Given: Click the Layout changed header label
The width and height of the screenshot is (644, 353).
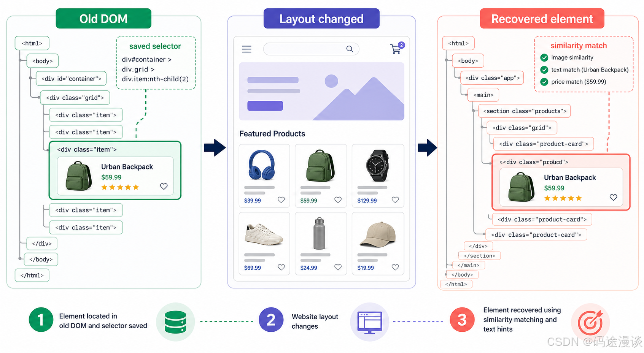Looking at the screenshot, I should (x=321, y=19).
